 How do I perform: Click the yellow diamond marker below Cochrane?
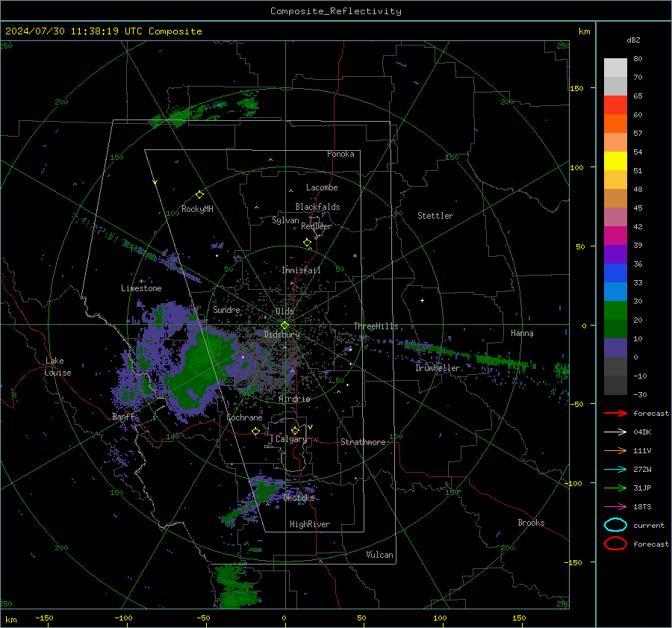point(255,432)
